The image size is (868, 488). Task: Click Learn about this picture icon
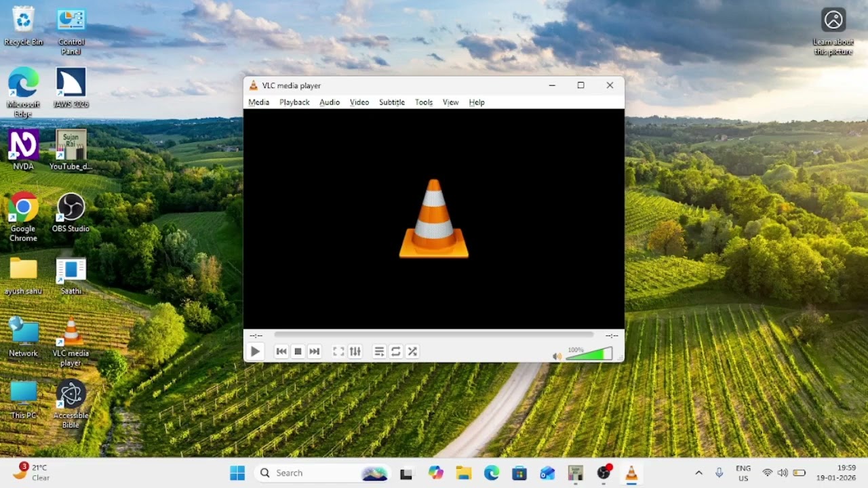coord(833,32)
